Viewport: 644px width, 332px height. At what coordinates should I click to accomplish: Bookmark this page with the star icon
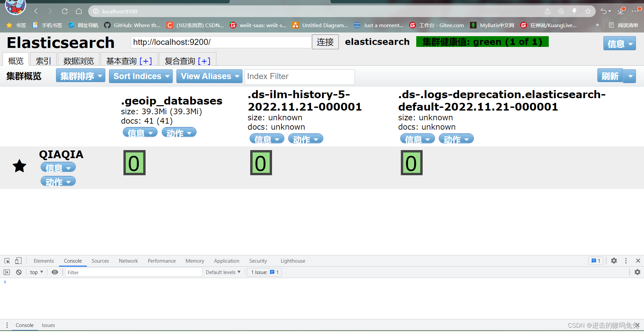click(588, 11)
